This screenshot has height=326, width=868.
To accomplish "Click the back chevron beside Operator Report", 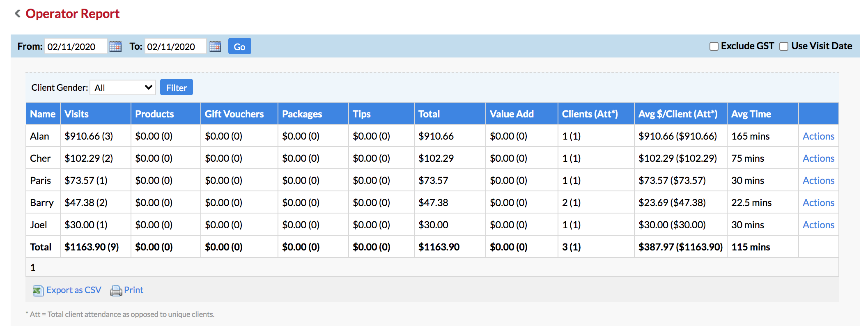I will point(18,14).
